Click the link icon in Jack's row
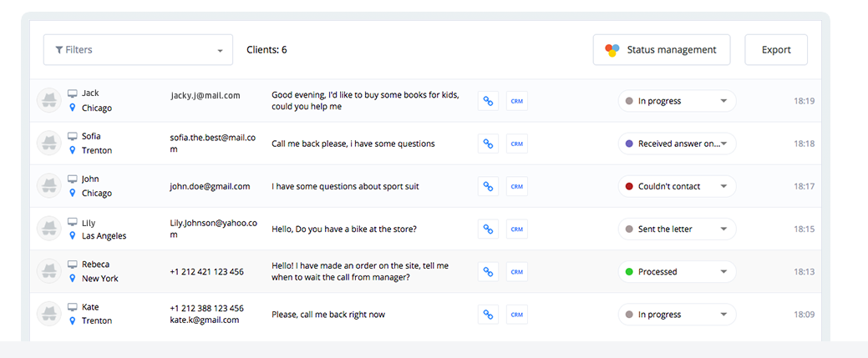 click(488, 101)
